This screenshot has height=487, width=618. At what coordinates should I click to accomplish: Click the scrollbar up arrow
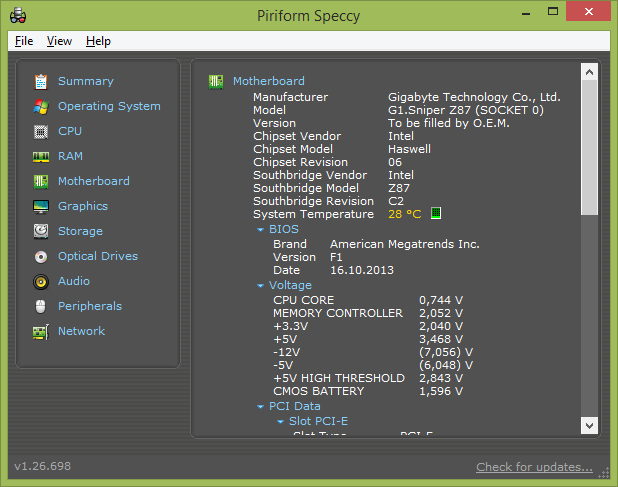[x=589, y=72]
